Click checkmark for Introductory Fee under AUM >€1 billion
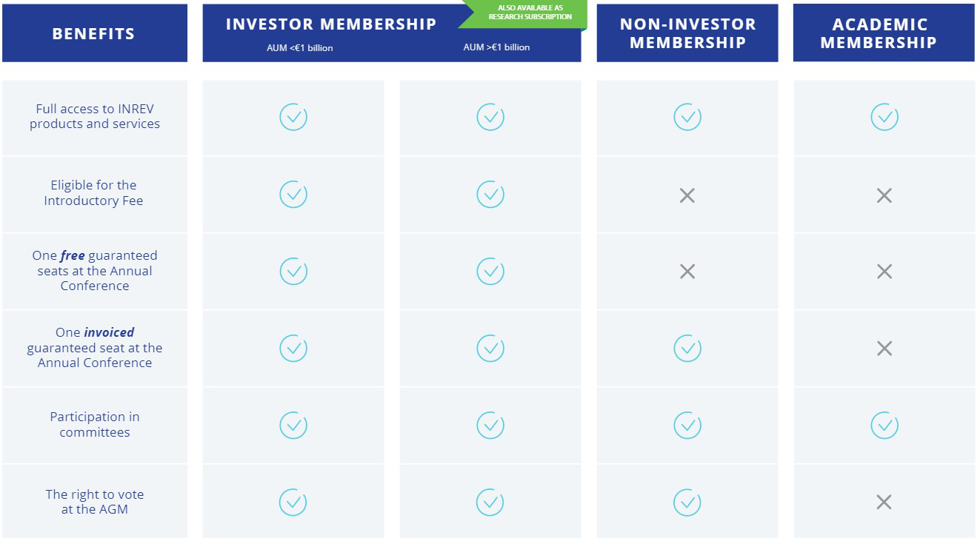This screenshot has height=541, width=980. coord(490,194)
